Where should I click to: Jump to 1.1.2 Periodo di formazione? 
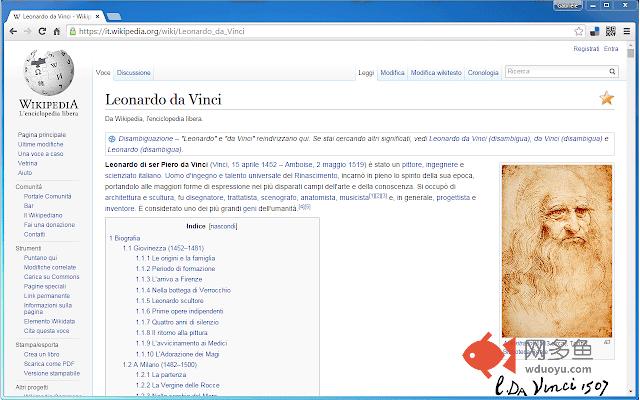[x=175, y=269]
